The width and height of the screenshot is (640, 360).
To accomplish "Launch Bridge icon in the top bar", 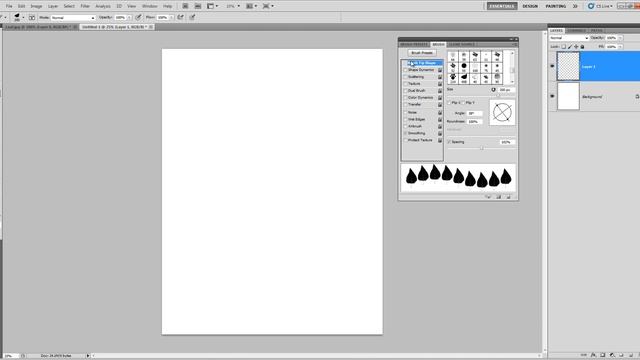I will [185, 6].
